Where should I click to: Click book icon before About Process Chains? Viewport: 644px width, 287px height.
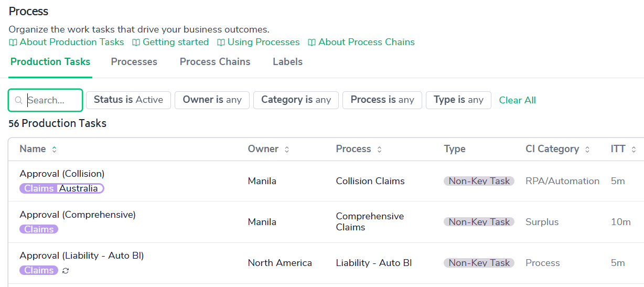tap(312, 42)
